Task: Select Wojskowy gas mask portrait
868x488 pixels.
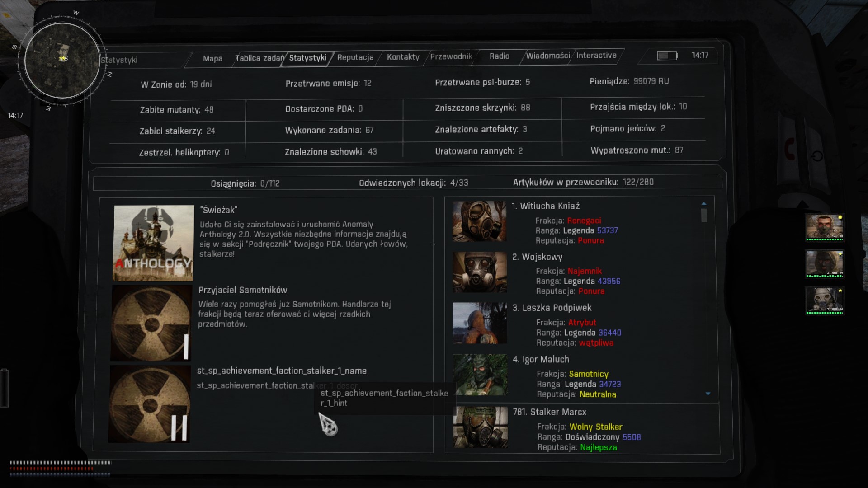Action: (x=479, y=272)
